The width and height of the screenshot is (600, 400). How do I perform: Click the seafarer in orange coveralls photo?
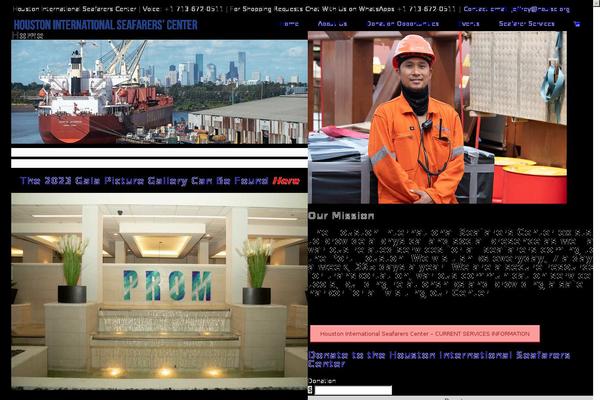click(437, 118)
